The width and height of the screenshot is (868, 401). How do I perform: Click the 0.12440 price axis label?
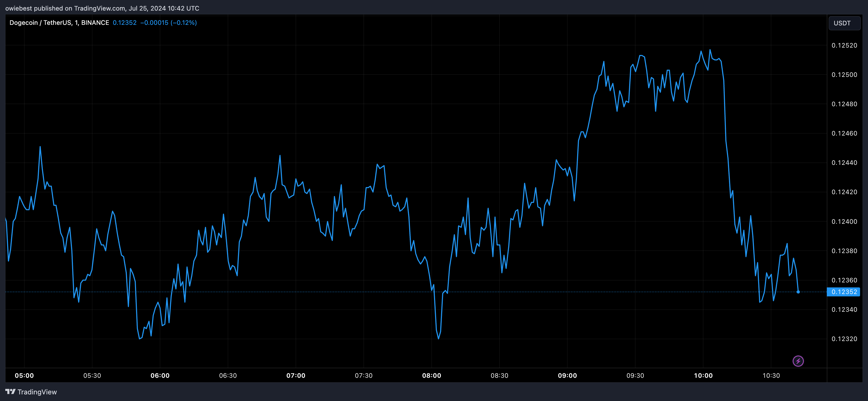coord(844,163)
